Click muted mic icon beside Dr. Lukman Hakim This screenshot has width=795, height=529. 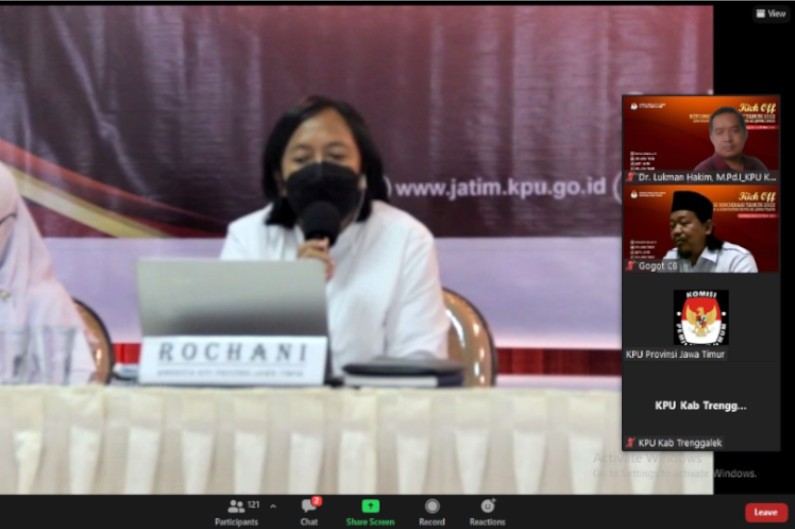coord(631,176)
